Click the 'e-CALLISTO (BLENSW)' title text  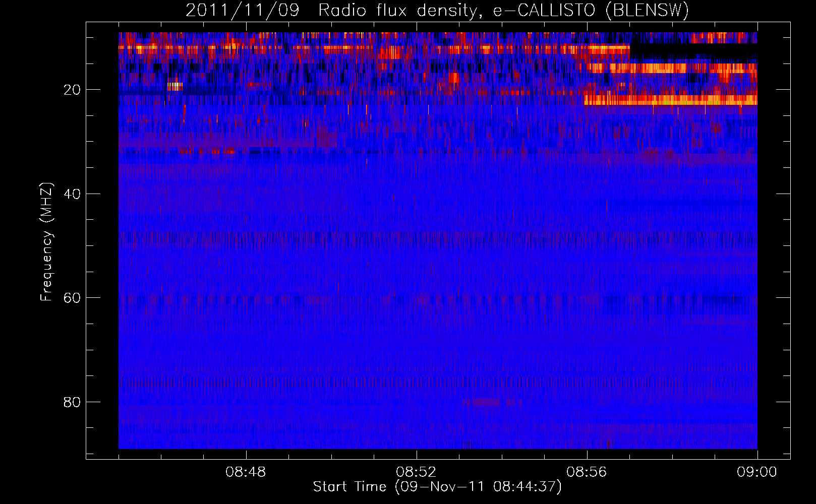(x=591, y=11)
